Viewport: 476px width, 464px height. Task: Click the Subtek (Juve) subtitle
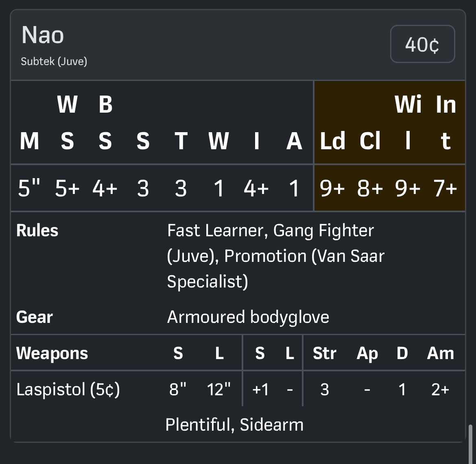(54, 61)
